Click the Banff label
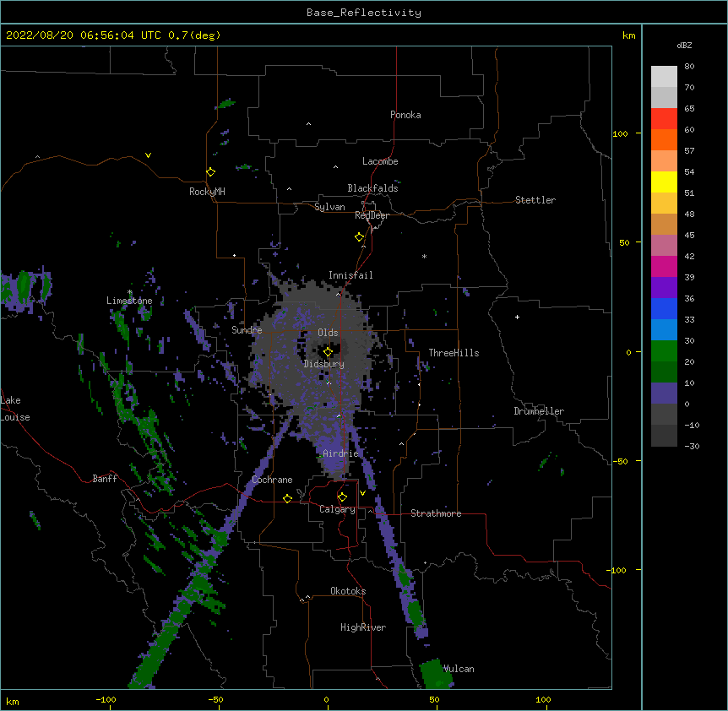This screenshot has height=711, width=728. 105,479
